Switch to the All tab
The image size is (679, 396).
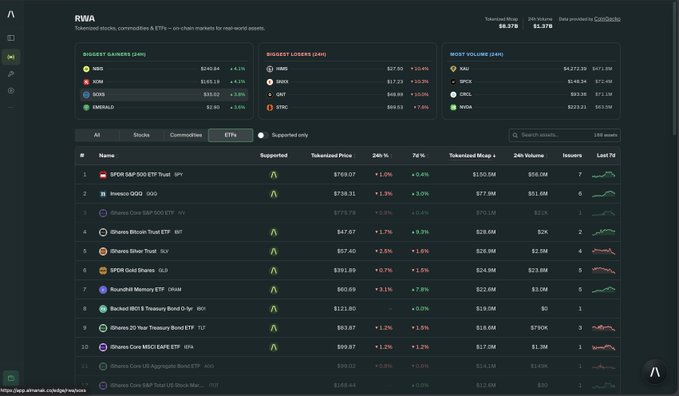point(97,135)
